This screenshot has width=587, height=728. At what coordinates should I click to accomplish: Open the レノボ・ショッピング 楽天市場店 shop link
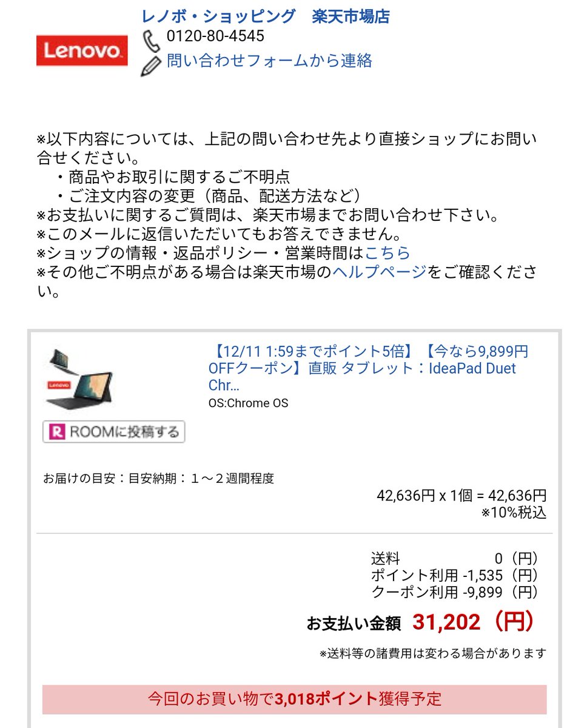point(266,16)
